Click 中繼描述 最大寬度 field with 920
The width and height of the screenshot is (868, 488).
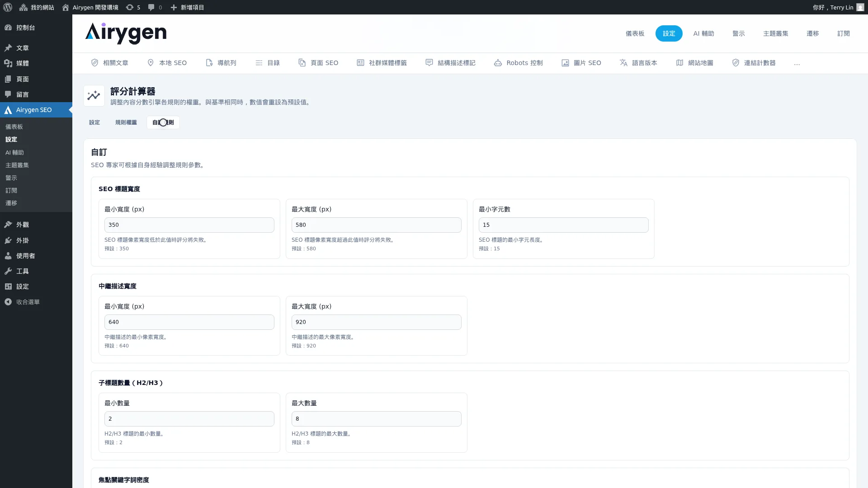point(376,322)
